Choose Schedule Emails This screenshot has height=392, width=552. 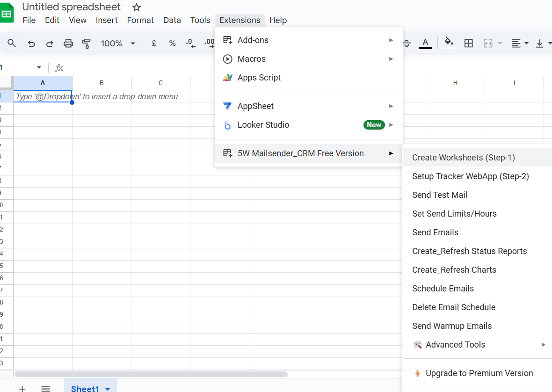coord(477,288)
